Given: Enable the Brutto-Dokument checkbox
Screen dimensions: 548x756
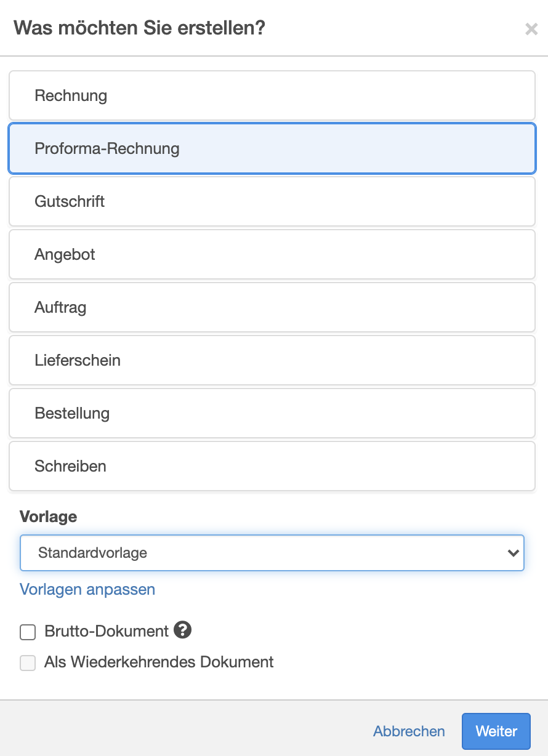Looking at the screenshot, I should click(x=28, y=632).
